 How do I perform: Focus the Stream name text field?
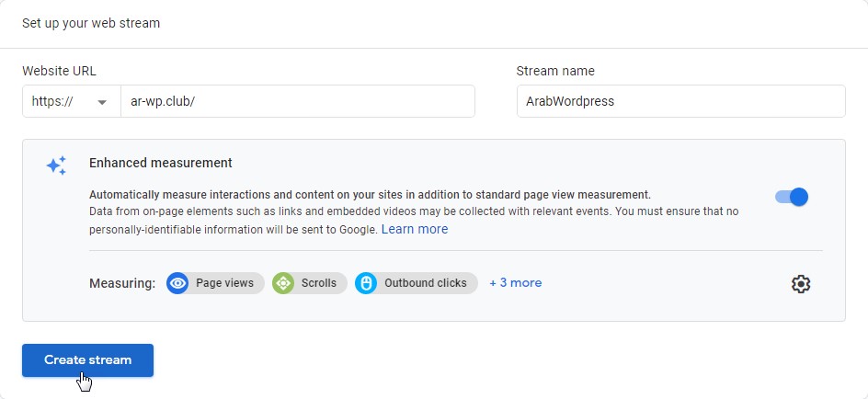pyautogui.click(x=680, y=102)
